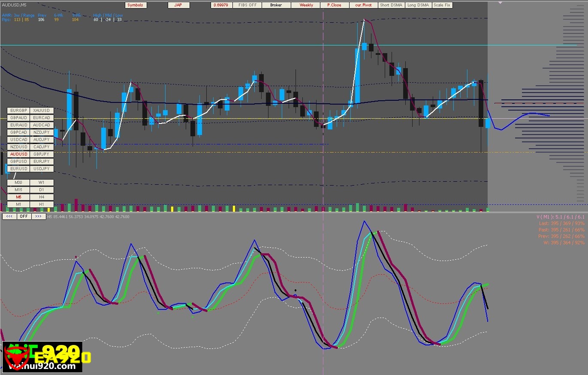Switch to the Broker time setting
This screenshot has width=588, height=375.
click(276, 5)
